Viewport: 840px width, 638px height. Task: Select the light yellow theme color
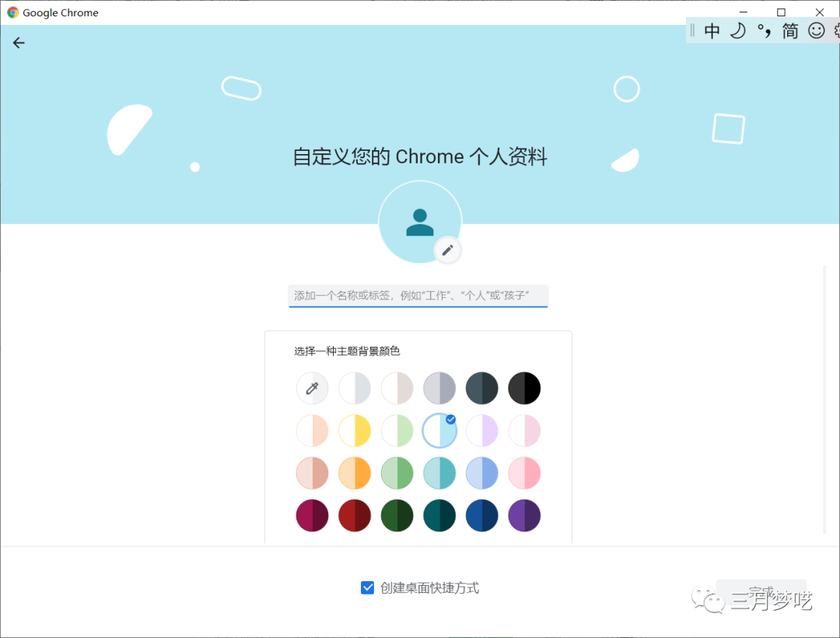(355, 430)
